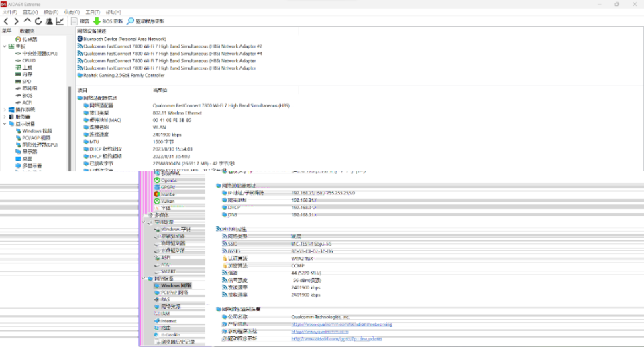644x347 pixels.
Task: Select the Vulkan tree item
Action: click(x=164, y=201)
